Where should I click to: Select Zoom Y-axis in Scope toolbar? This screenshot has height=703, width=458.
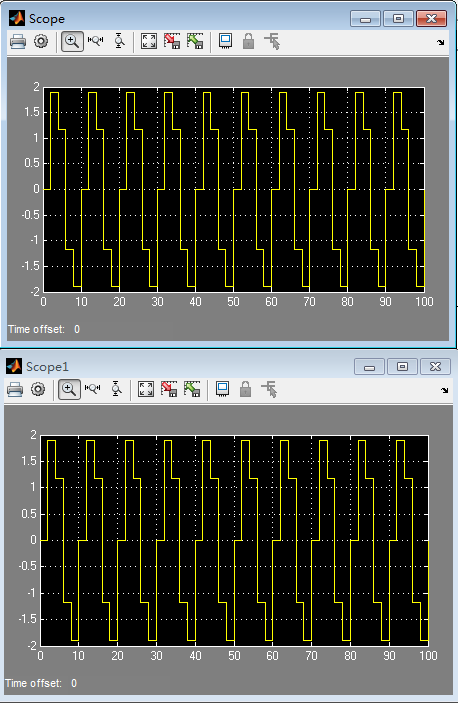[x=119, y=41]
